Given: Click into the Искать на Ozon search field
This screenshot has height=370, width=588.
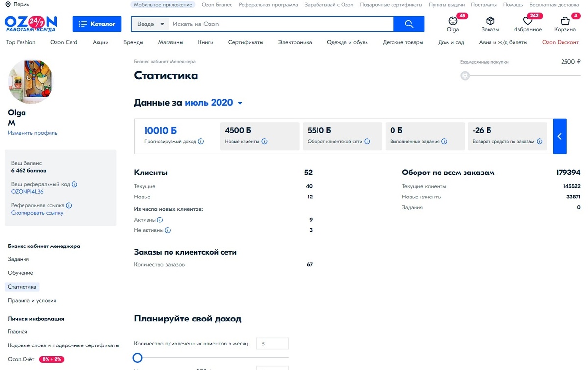Looking at the screenshot, I should (281, 24).
